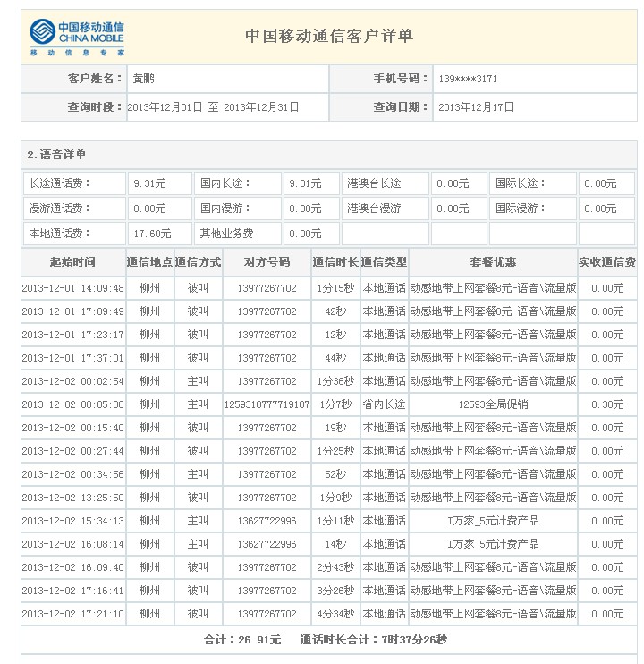Select query date 2013年12月17日

tap(476, 107)
